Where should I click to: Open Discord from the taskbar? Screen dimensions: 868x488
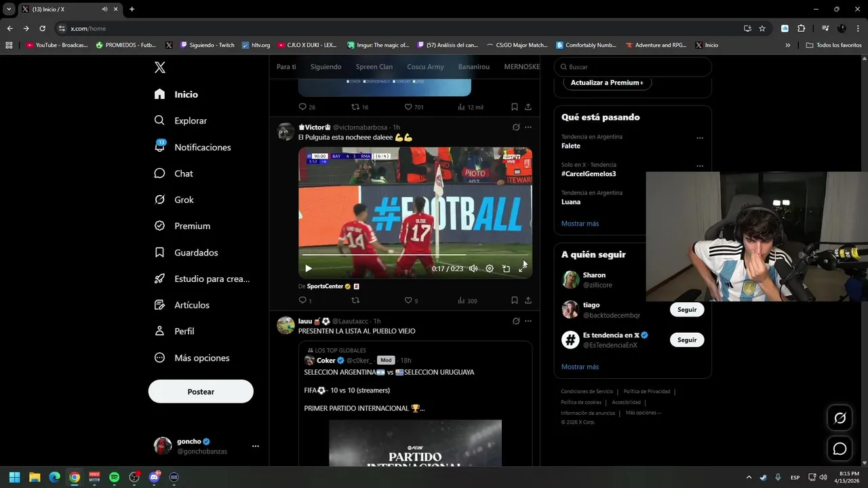pyautogui.click(x=154, y=477)
